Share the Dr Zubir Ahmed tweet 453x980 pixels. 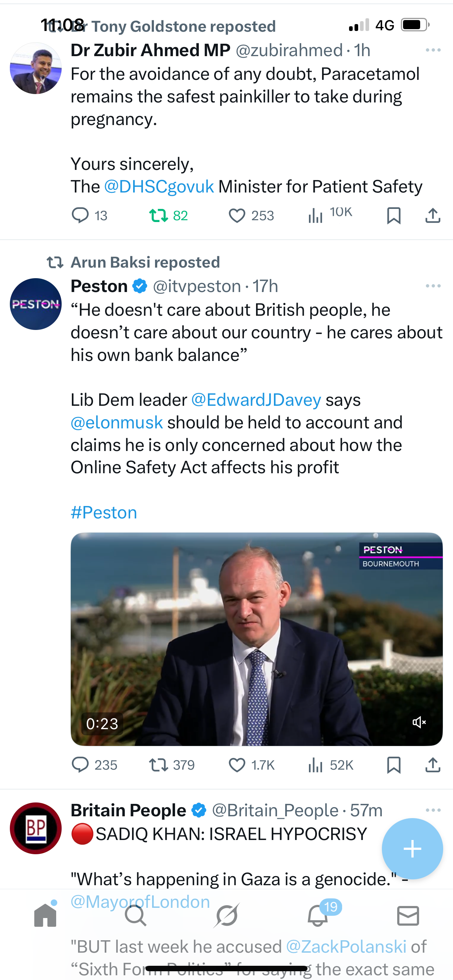433,215
